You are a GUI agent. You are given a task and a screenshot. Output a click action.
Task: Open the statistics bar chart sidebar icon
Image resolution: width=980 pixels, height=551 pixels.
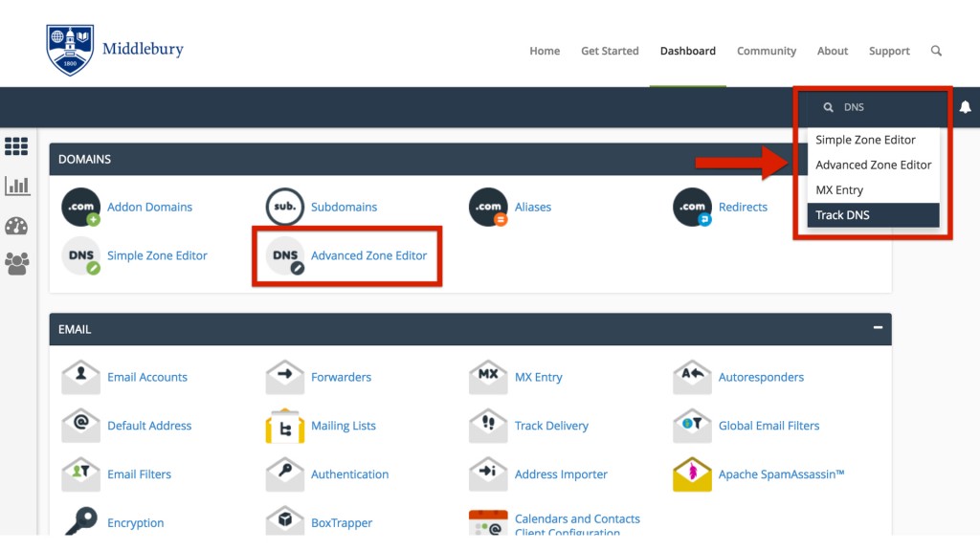tap(16, 186)
